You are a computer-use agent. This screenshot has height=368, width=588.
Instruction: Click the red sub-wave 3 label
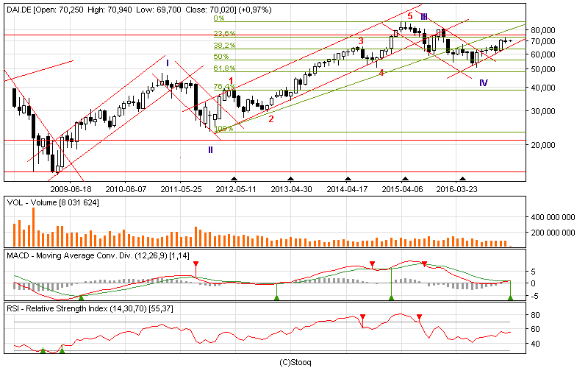click(x=361, y=41)
